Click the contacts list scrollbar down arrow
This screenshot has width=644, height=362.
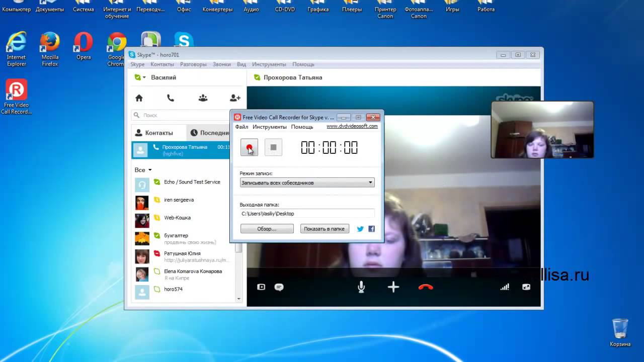[x=238, y=299]
